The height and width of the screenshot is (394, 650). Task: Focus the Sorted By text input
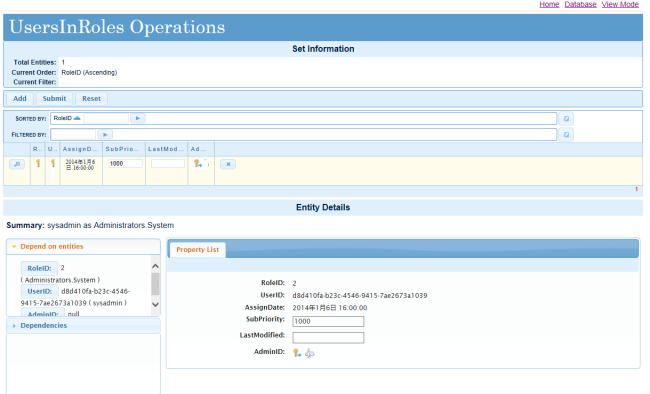(x=106, y=119)
